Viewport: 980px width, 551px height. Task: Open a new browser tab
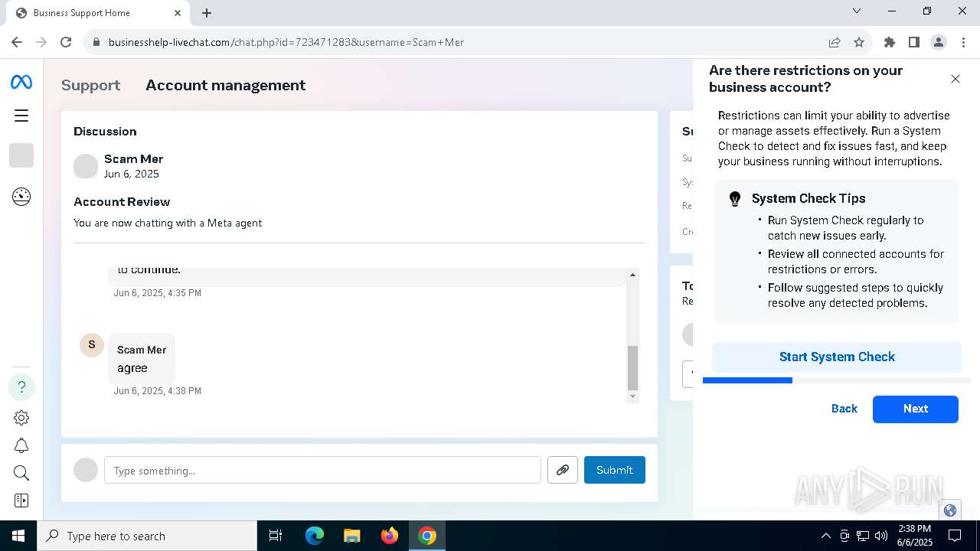click(207, 13)
